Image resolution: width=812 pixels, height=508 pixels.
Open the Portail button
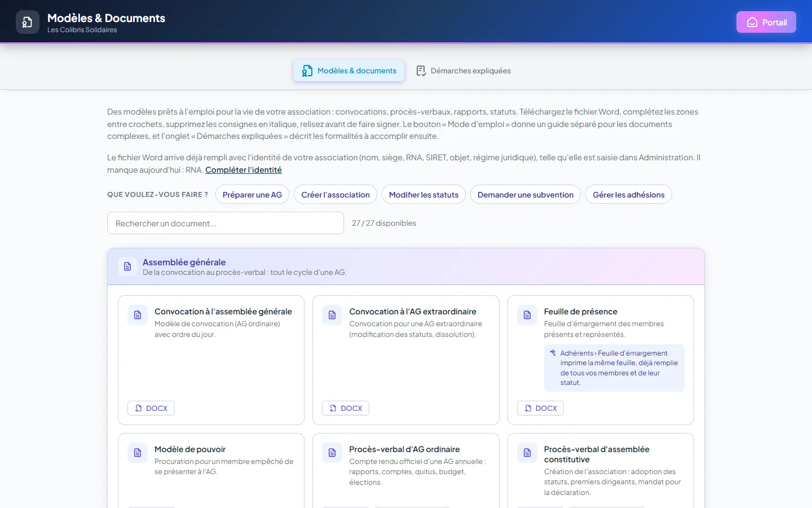coord(766,23)
